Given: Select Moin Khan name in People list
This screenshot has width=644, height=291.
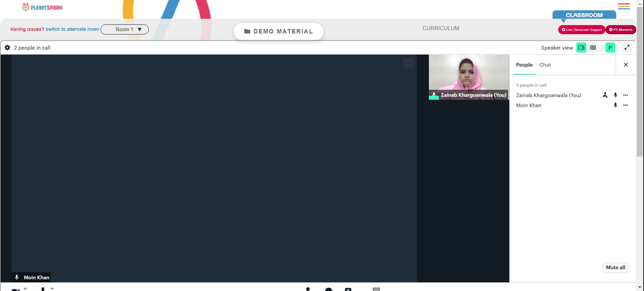Looking at the screenshot, I should coord(529,106).
